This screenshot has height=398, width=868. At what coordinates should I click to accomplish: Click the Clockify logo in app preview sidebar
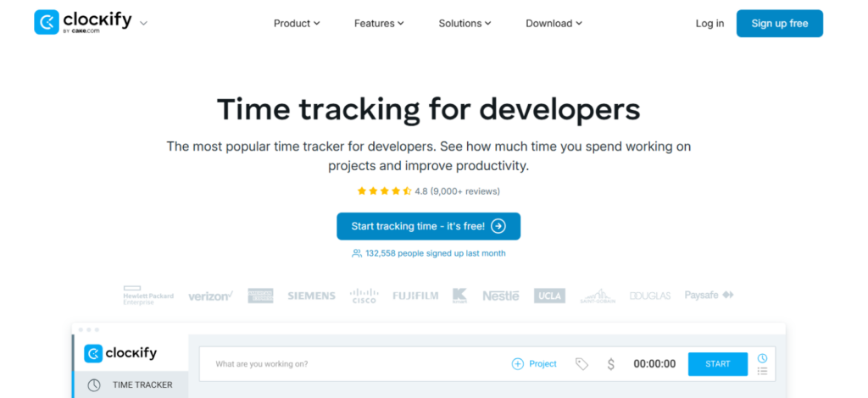coord(120,352)
